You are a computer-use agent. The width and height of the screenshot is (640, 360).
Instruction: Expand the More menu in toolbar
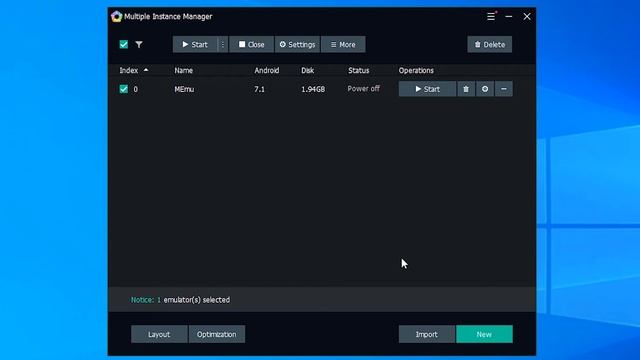343,44
